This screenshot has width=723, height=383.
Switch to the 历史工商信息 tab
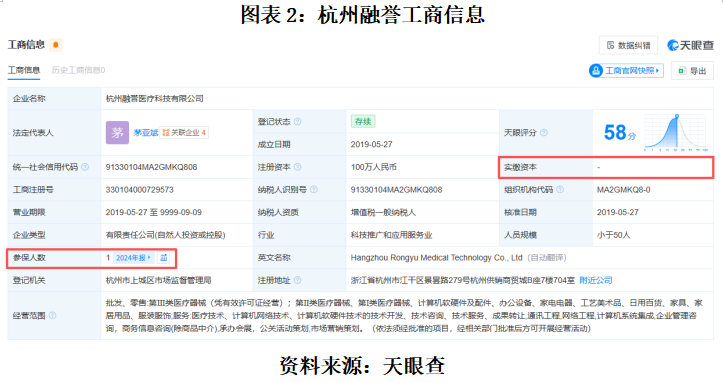(x=78, y=70)
